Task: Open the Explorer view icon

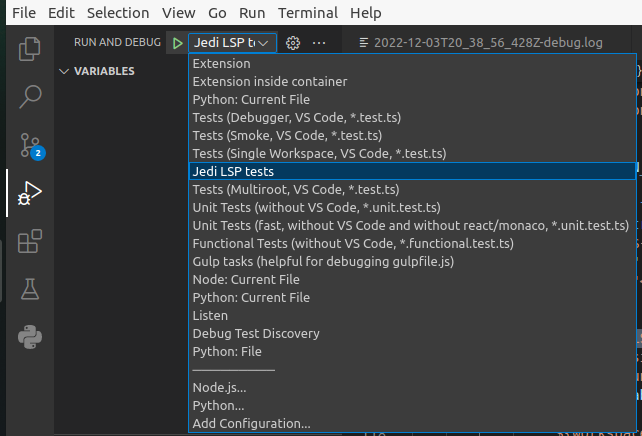Action: (x=30, y=48)
